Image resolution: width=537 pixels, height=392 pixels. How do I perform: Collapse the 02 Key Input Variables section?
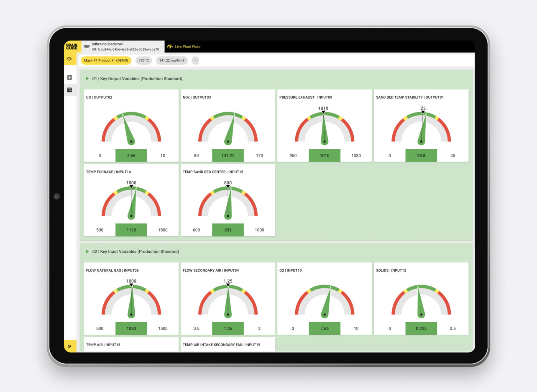[x=87, y=252]
